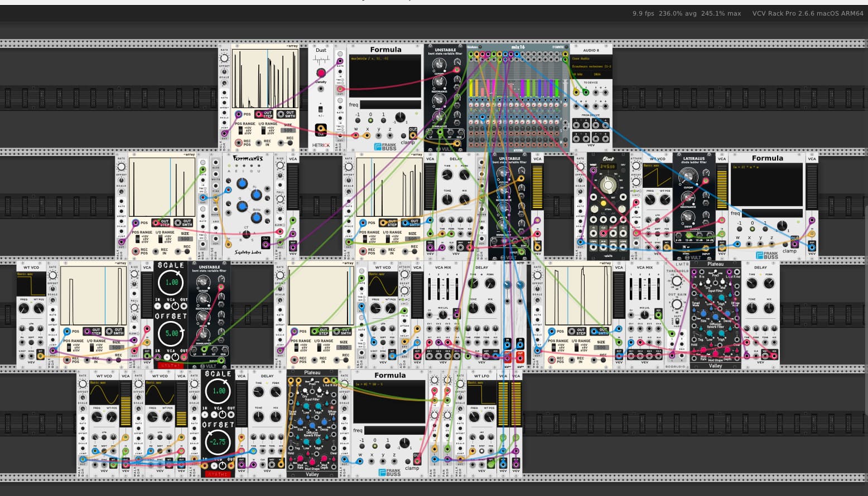Click the Threshold knob on the LMTR module
This screenshot has height=496, width=868.
[677, 281]
